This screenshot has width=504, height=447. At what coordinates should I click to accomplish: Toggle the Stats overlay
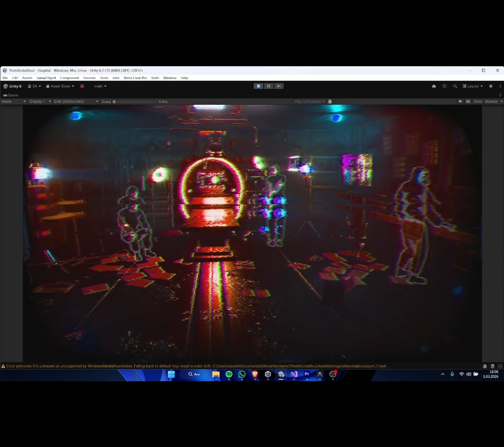click(x=478, y=101)
